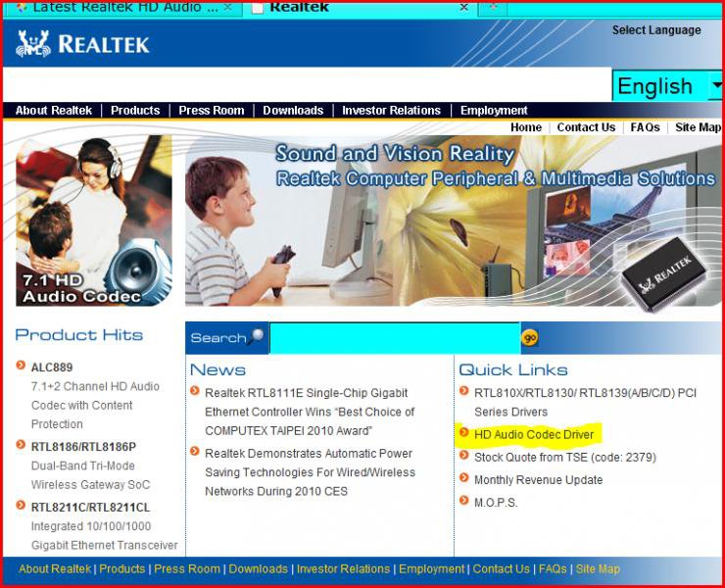Image resolution: width=725 pixels, height=588 pixels.
Task: Click footer Contact Us link
Action: point(502,569)
